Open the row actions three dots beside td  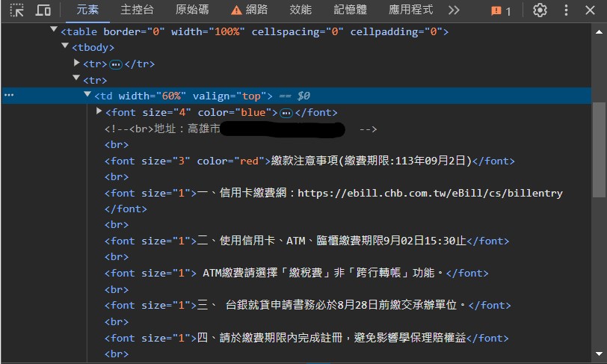point(9,95)
